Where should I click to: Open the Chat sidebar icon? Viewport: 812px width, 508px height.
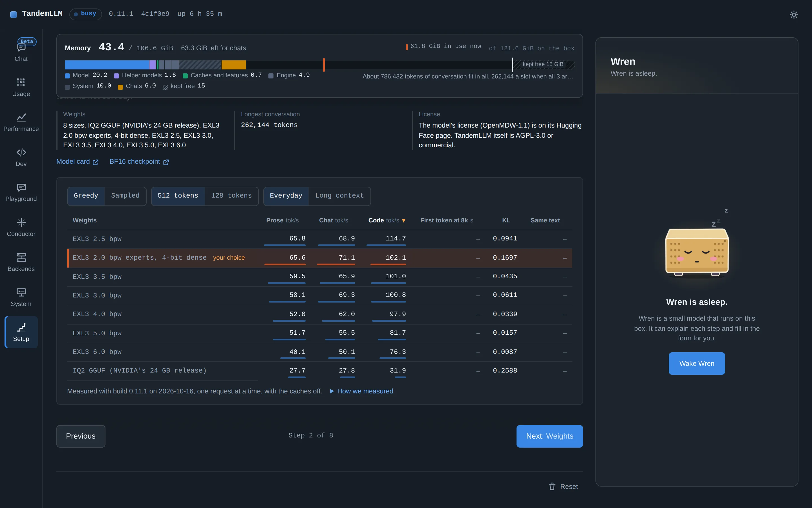coord(21,48)
